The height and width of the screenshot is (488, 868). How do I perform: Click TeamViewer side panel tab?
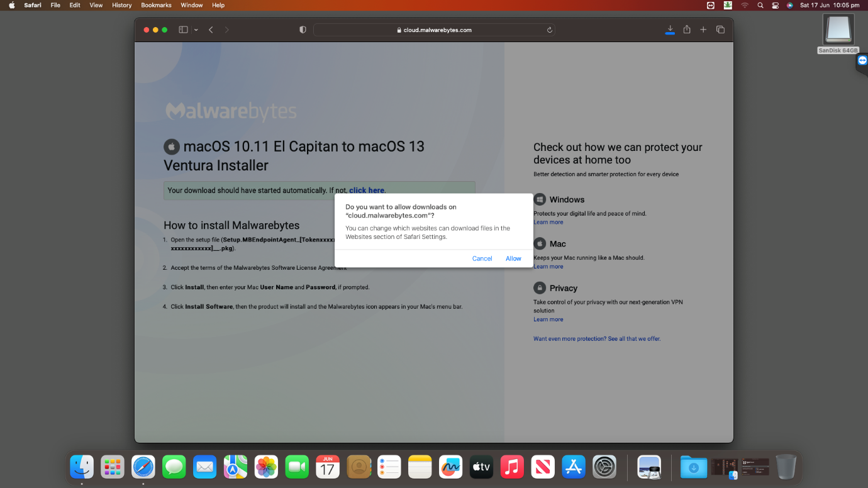coord(862,61)
